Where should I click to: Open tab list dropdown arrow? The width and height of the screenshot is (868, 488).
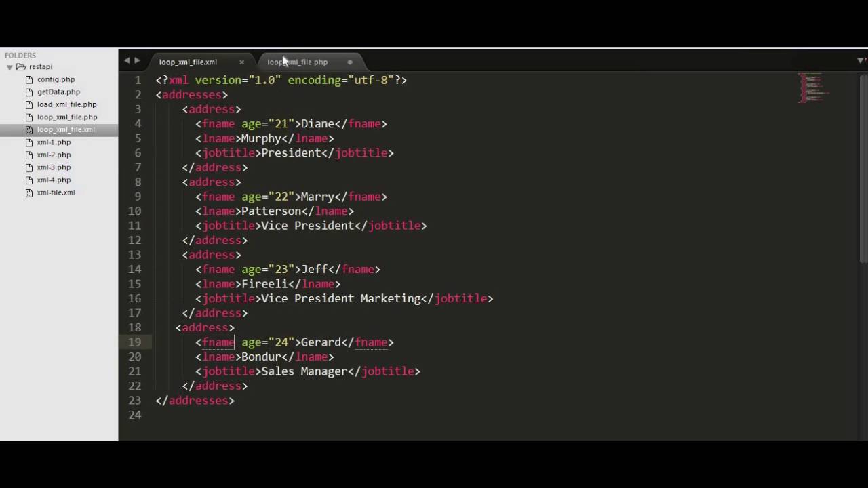(x=861, y=61)
